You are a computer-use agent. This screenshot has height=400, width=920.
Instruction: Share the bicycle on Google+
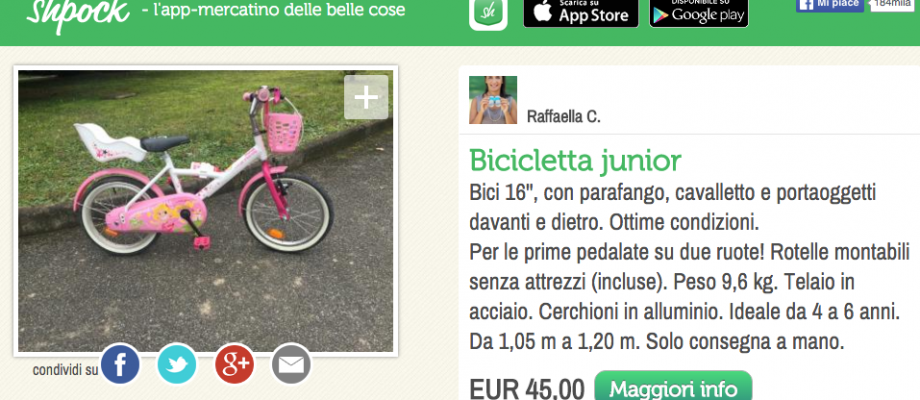click(235, 364)
